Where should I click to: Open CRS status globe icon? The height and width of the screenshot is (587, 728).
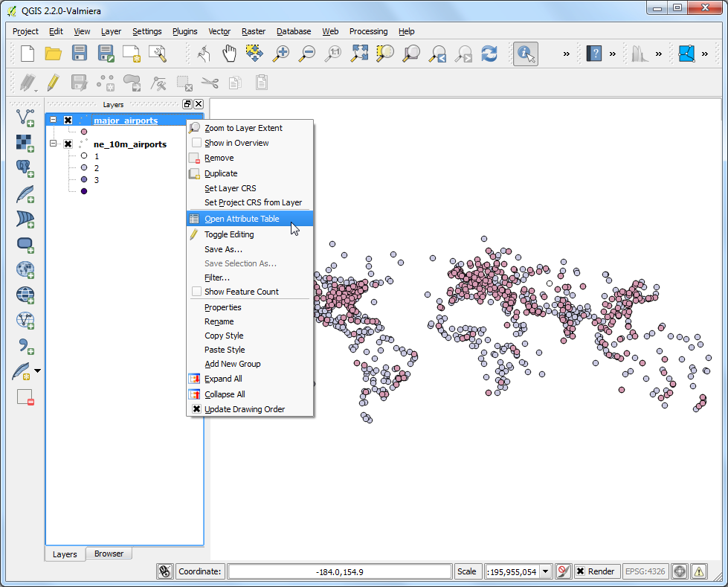tap(680, 571)
